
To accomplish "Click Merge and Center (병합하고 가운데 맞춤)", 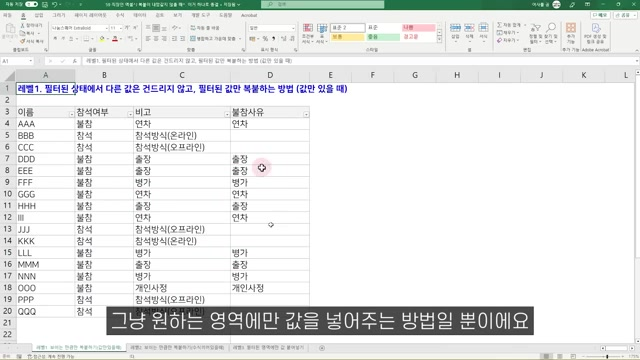I will coord(213,39).
